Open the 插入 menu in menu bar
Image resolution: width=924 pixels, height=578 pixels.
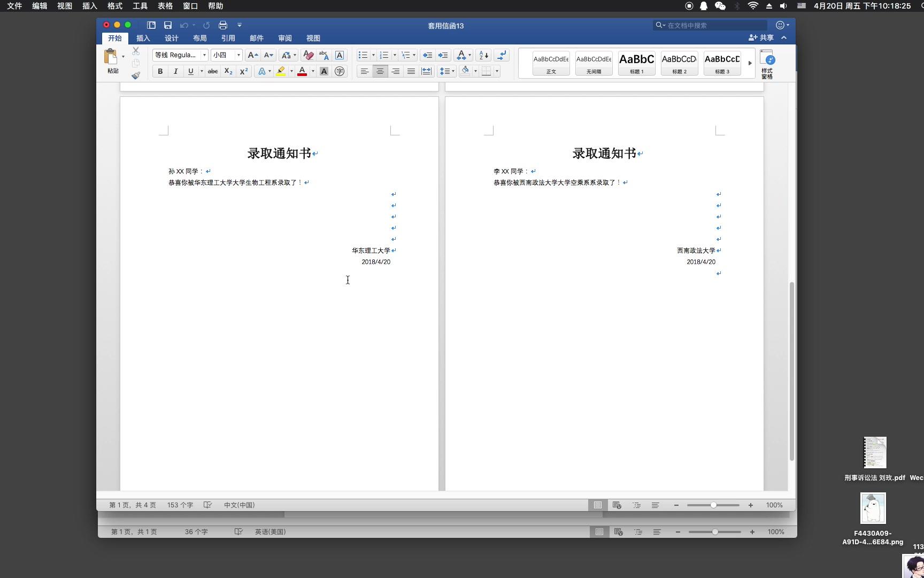click(89, 6)
